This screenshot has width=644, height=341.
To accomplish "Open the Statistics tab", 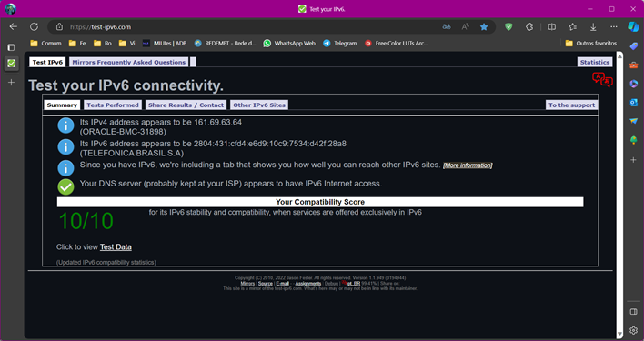I will 595,63.
